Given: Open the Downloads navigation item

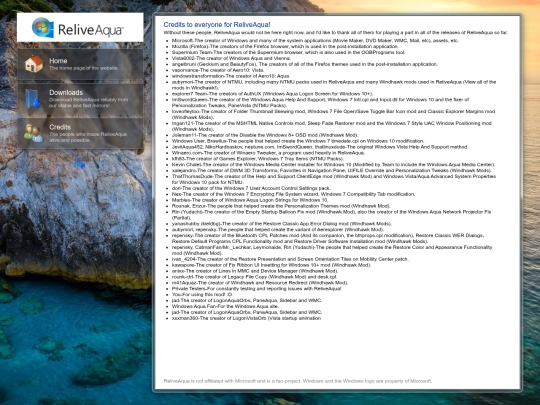Looking at the screenshot, I should coord(80,99).
